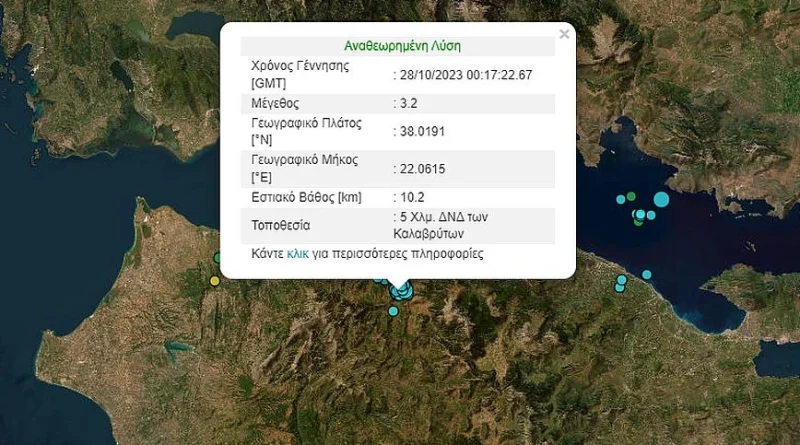Click the isolated cyan marker offshore near the south coast
The width and height of the screenshot is (800, 445).
coord(647,274)
